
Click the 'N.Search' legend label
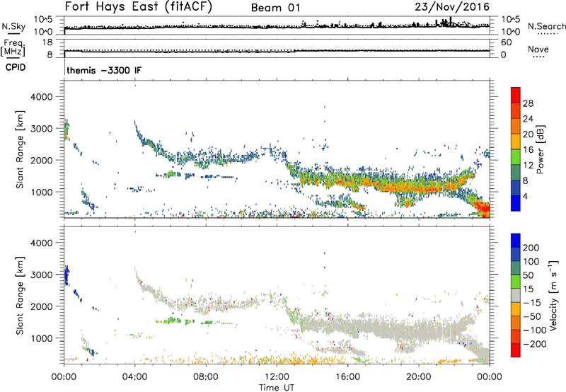[546, 26]
